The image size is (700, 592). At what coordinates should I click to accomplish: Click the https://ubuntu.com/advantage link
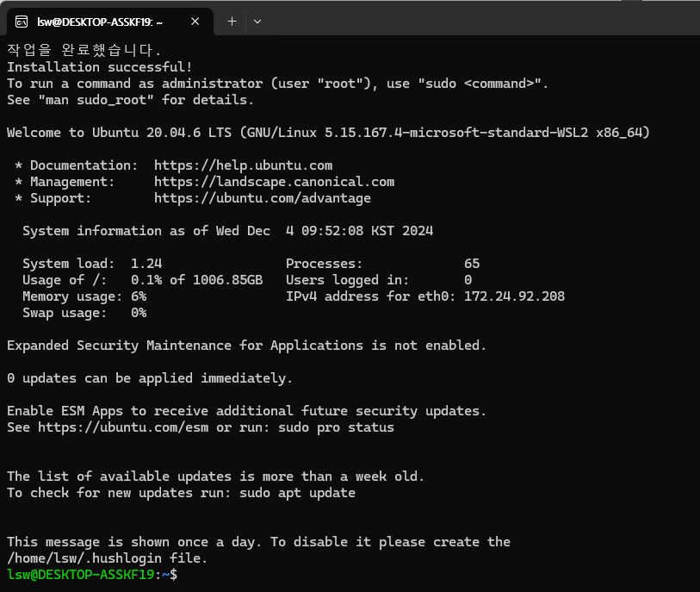coord(263,198)
